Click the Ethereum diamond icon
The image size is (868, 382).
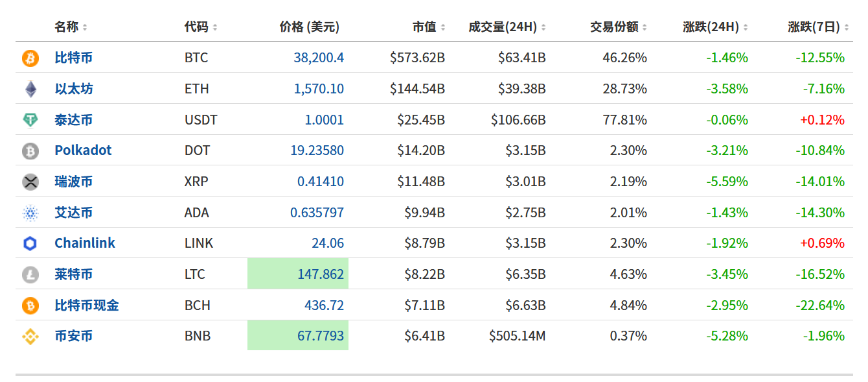(30, 89)
